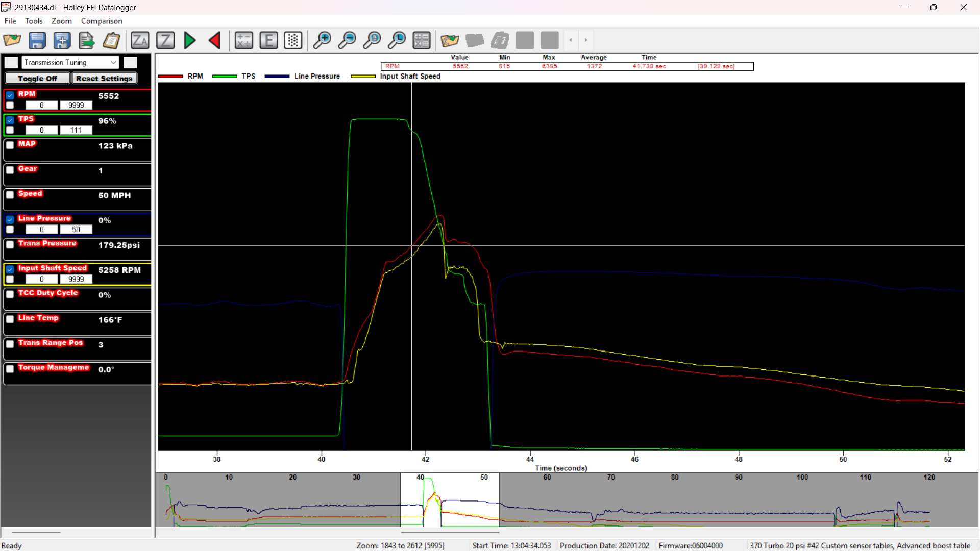This screenshot has height=551, width=980.
Task: Uncheck the Line Pressure channel checkbox
Action: [10, 219]
